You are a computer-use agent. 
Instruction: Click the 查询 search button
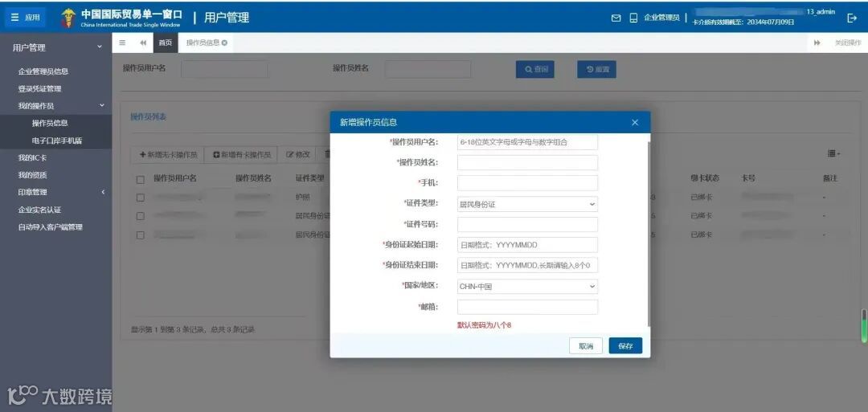[535, 69]
